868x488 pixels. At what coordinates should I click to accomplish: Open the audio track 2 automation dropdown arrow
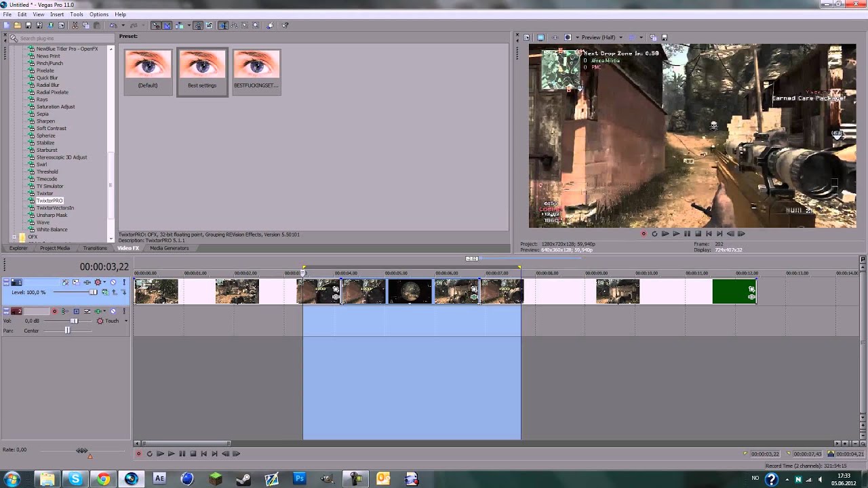(x=104, y=311)
